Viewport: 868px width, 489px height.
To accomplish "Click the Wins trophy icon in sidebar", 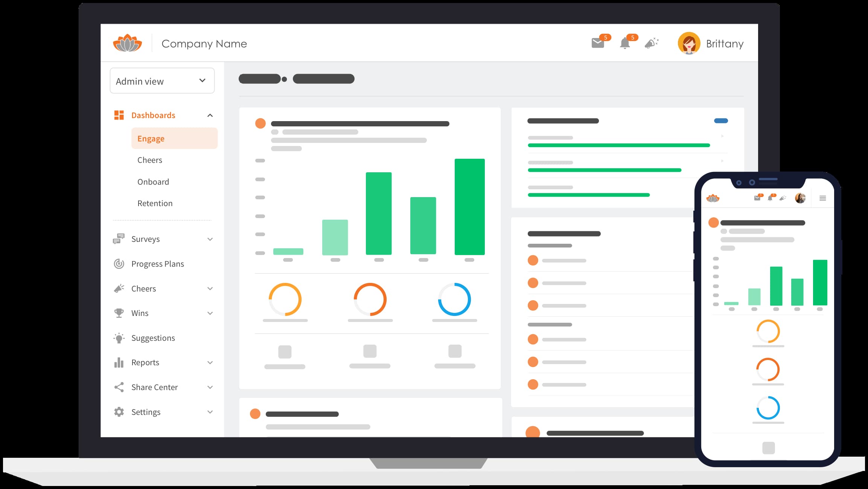I will (x=119, y=312).
